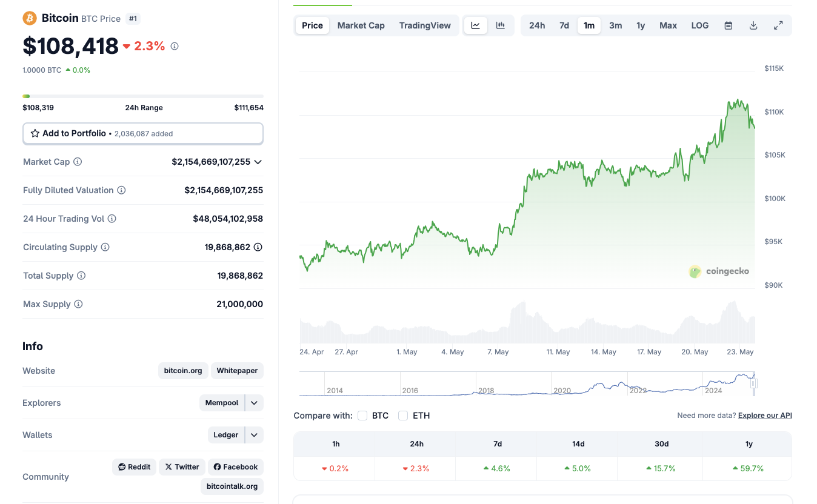Check the ETH compare checkbox

coord(403,416)
